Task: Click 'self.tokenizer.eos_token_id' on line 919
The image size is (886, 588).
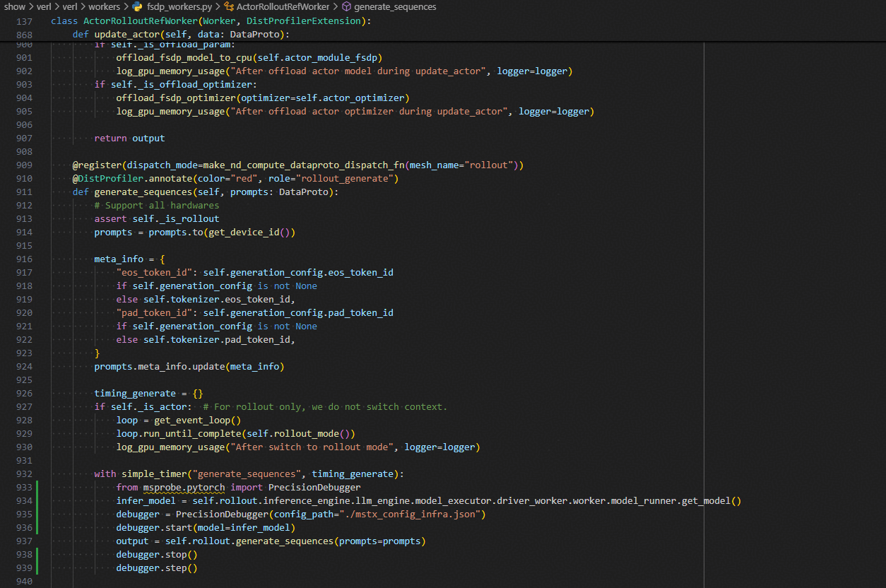Action: 216,300
